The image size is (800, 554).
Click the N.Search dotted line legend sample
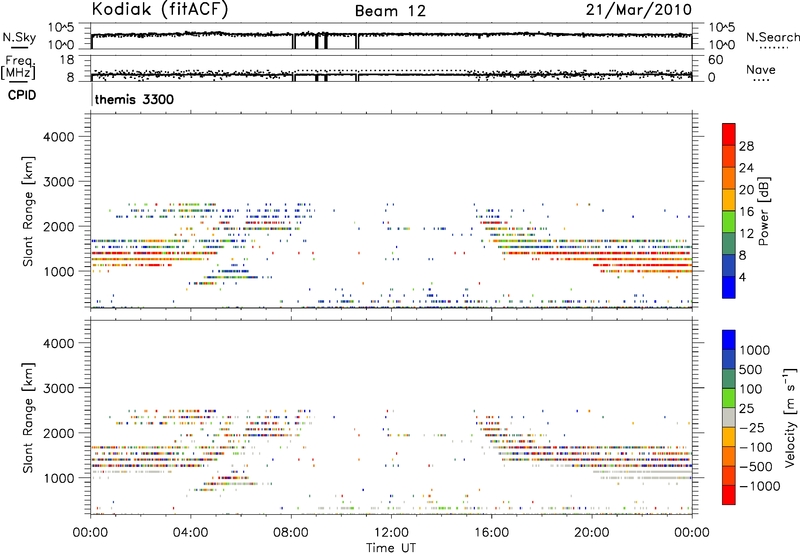[x=774, y=48]
